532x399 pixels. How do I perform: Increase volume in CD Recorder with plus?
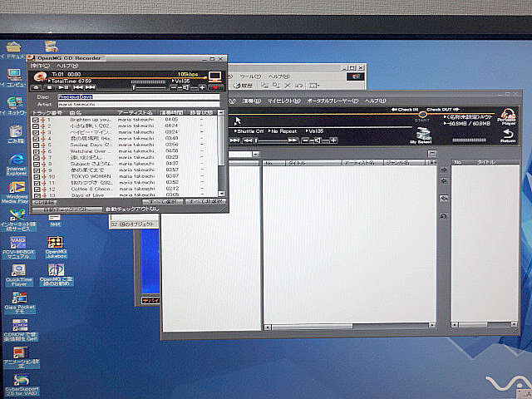click(202, 87)
